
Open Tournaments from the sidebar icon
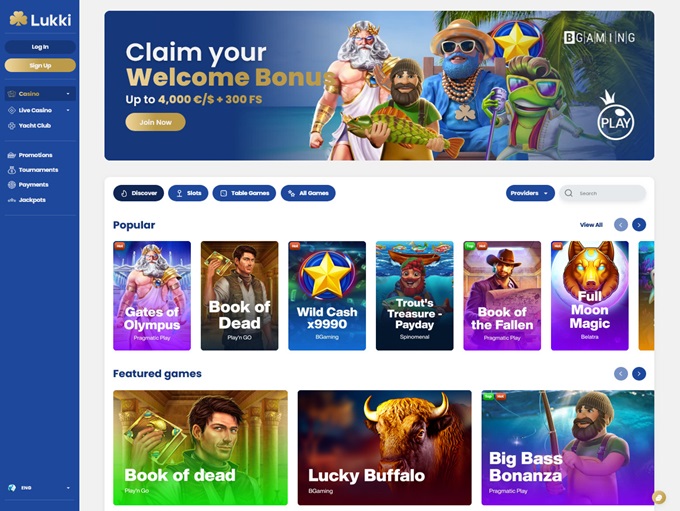[12, 170]
